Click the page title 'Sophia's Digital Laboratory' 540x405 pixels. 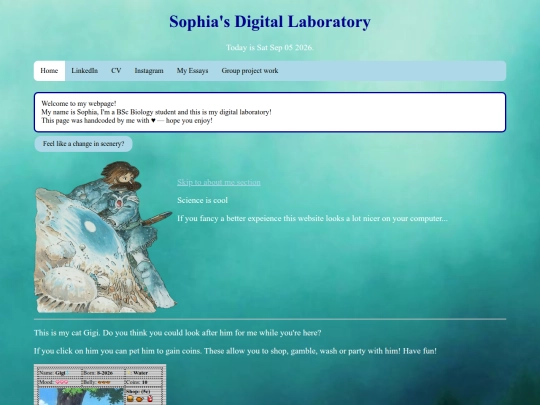pos(270,22)
